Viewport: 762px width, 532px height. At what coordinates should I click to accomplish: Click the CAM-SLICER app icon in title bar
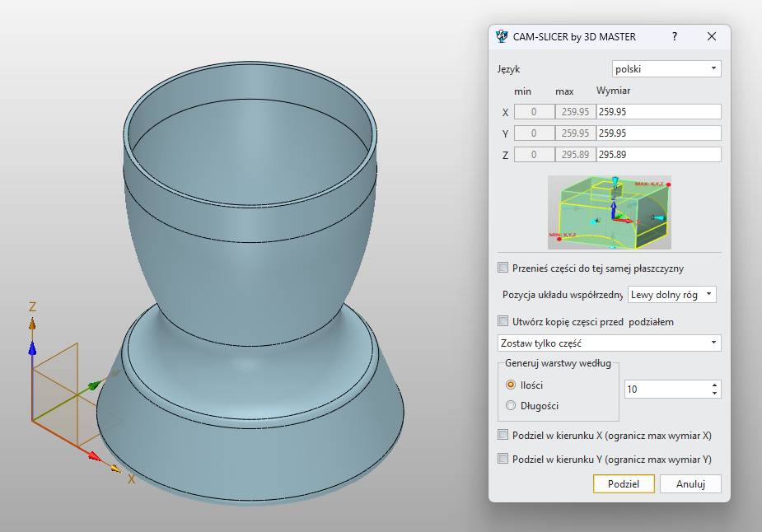click(502, 36)
